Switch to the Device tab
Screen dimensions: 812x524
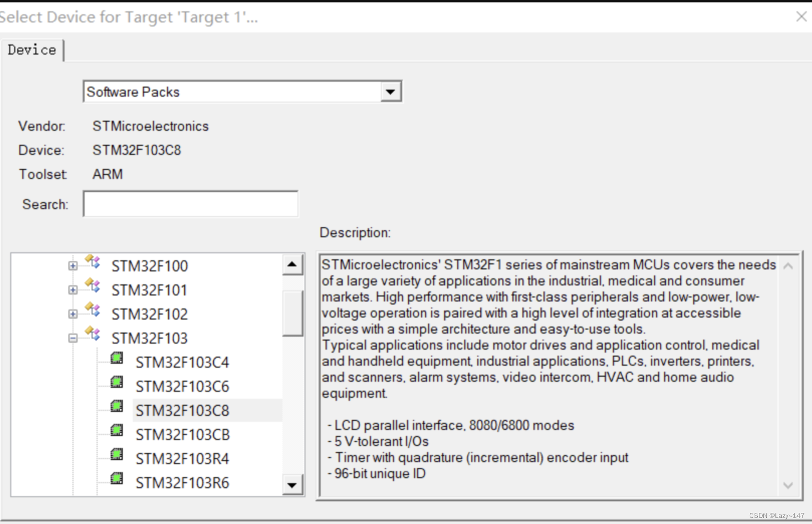[32, 50]
